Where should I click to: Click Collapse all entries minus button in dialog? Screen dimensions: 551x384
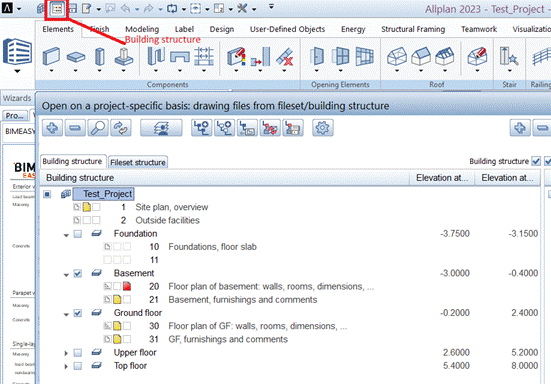[75, 128]
